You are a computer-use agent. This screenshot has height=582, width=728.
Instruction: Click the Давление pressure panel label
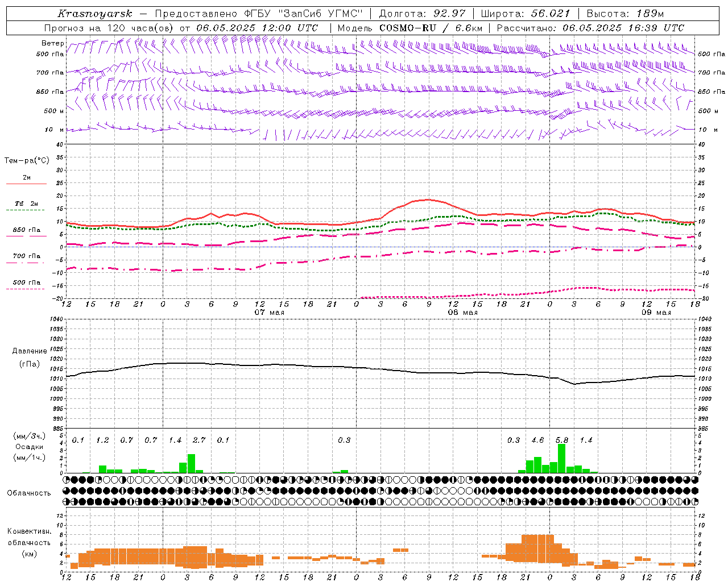point(30,351)
